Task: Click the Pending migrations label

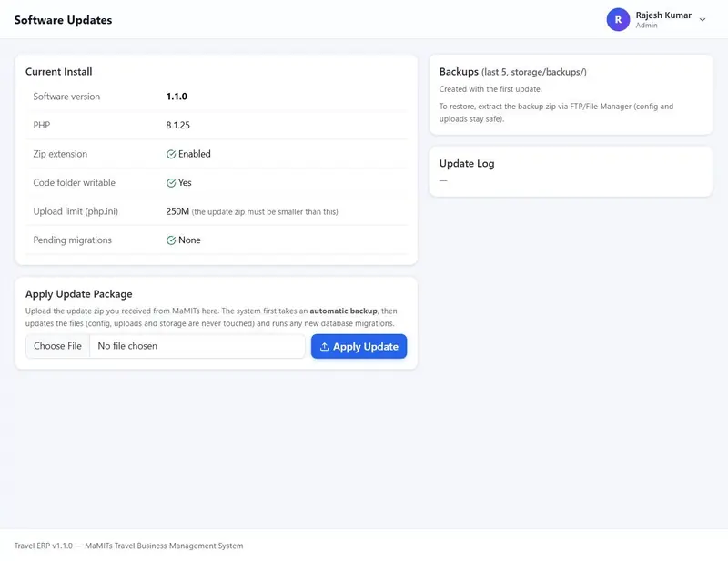Action: click(72, 240)
